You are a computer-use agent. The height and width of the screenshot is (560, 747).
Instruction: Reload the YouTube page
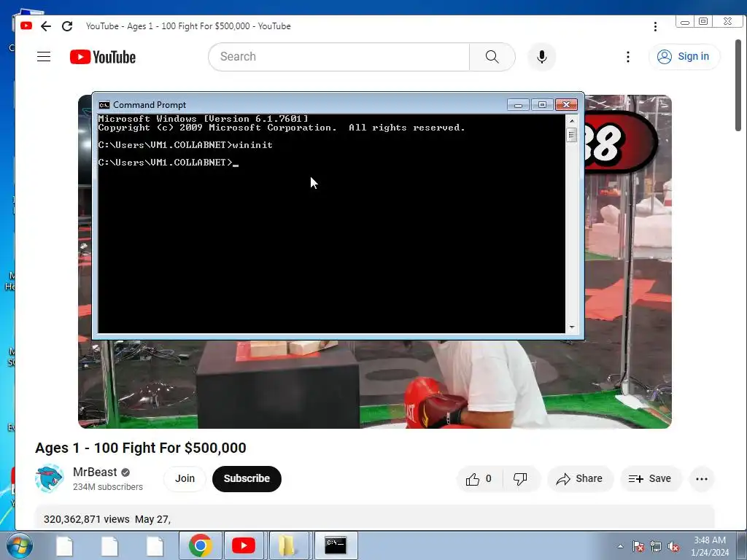[x=67, y=26]
